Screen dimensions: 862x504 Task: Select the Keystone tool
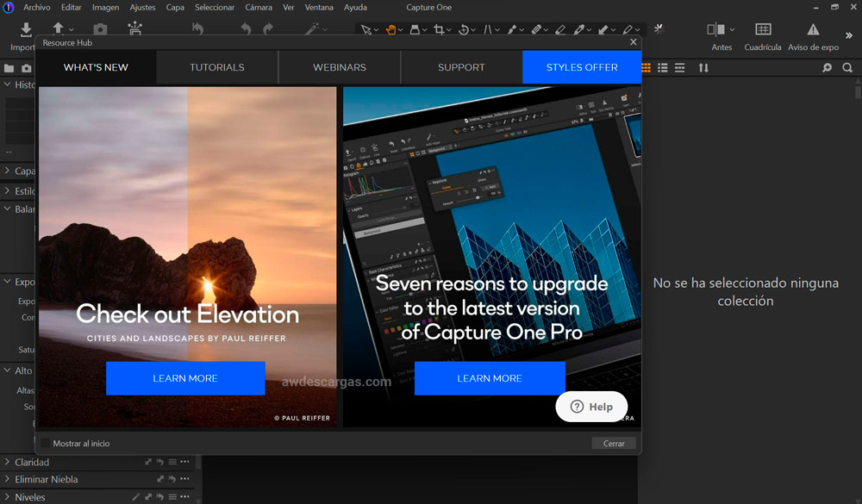[488, 29]
